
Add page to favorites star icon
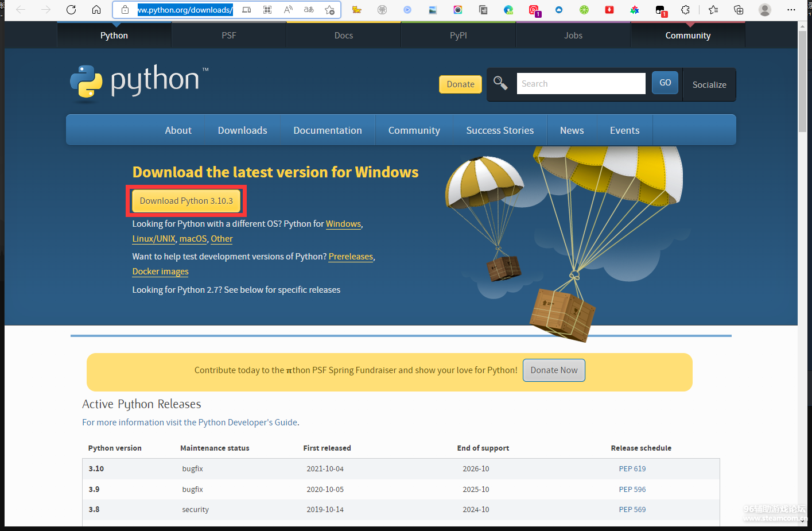[329, 10]
